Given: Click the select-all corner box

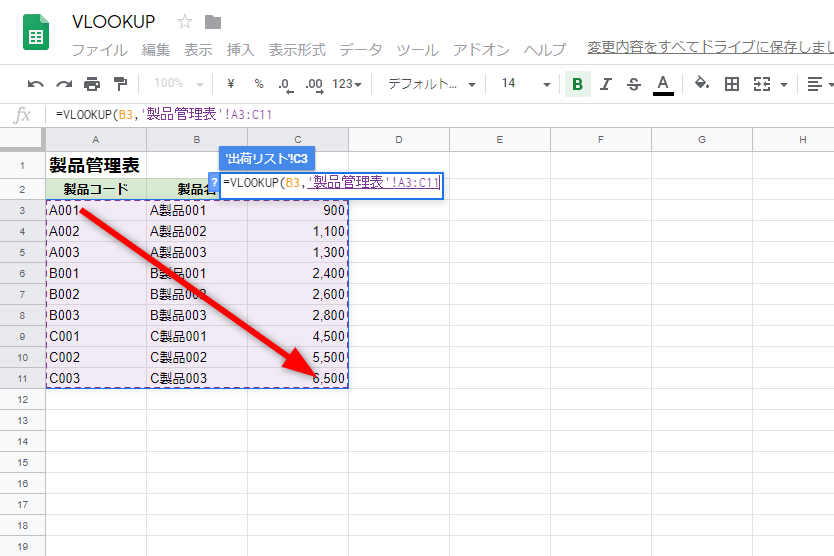Looking at the screenshot, I should 22,139.
